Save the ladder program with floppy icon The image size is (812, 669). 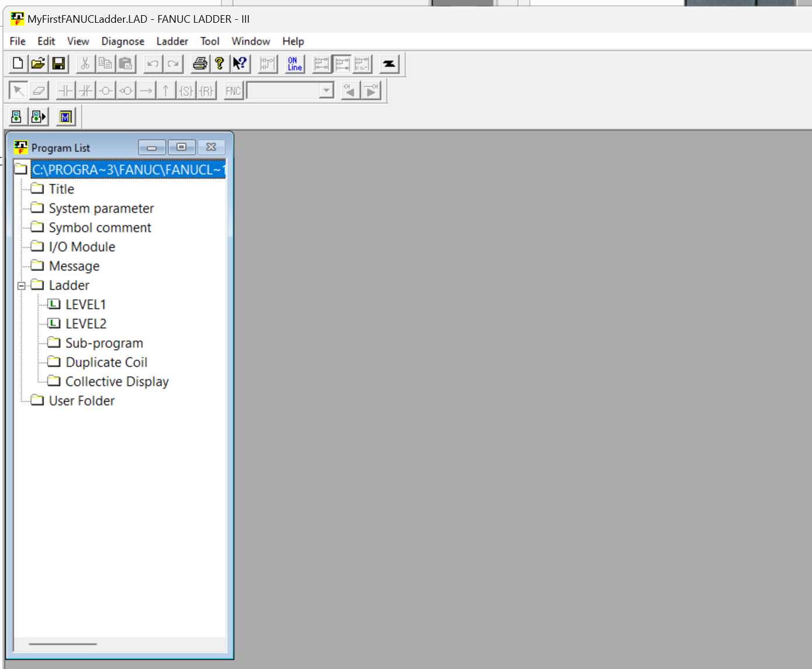coord(59,64)
